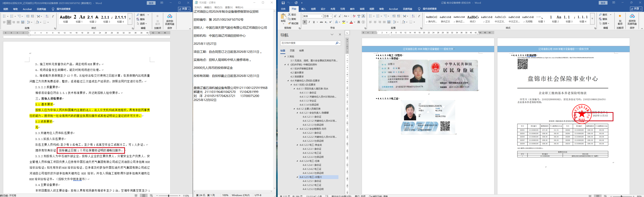Apply yellow text highlight color in right Word

tap(344, 22)
